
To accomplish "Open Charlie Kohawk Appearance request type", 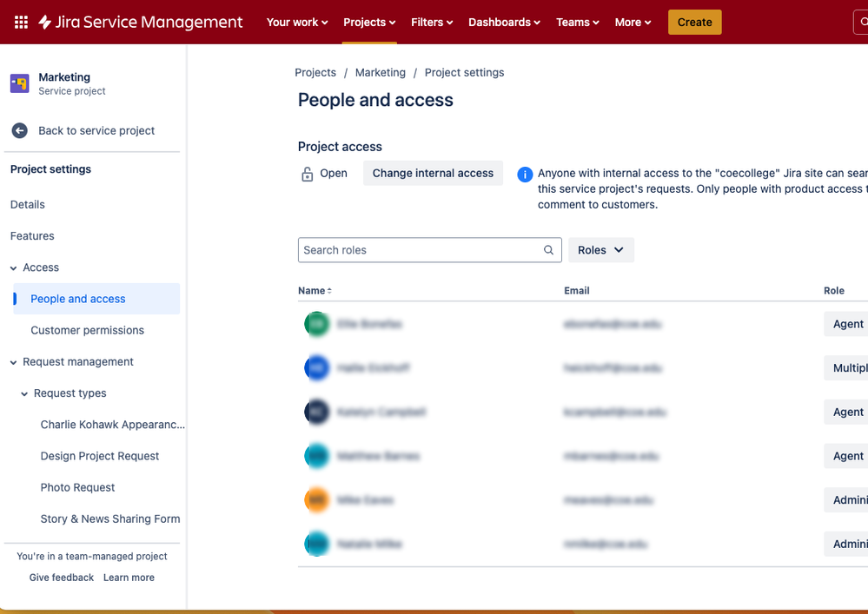I will 112,425.
